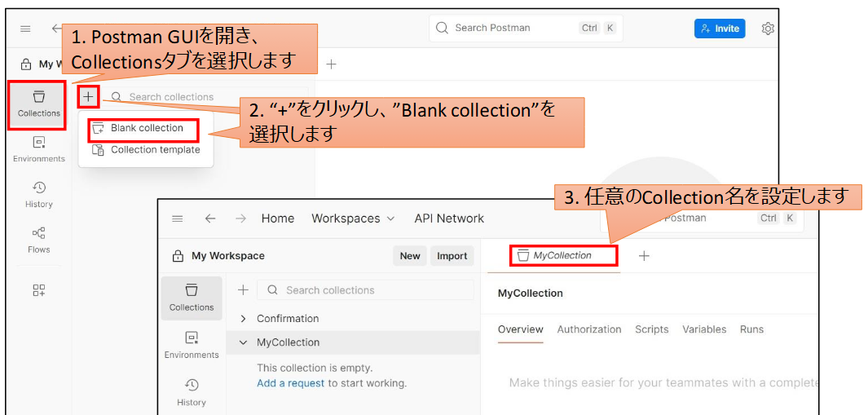This screenshot has height=415, width=868.
Task: Click plus icon to create new collection in back window
Action: (x=89, y=97)
